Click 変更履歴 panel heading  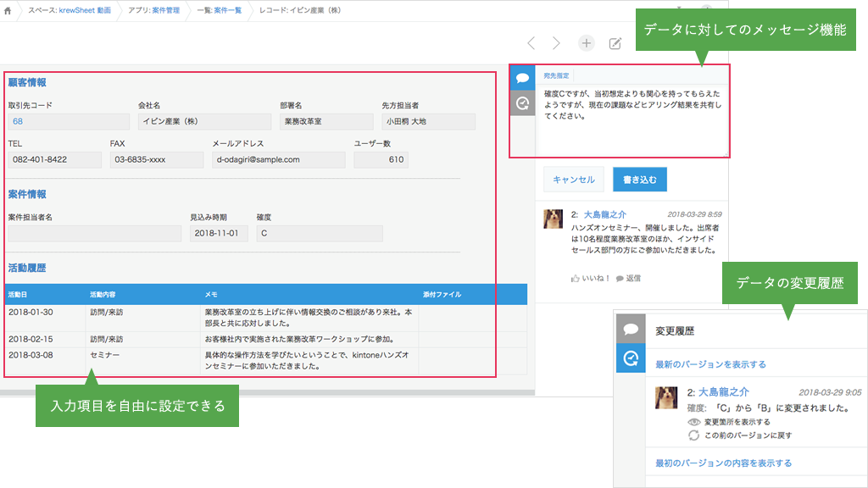[675, 331]
